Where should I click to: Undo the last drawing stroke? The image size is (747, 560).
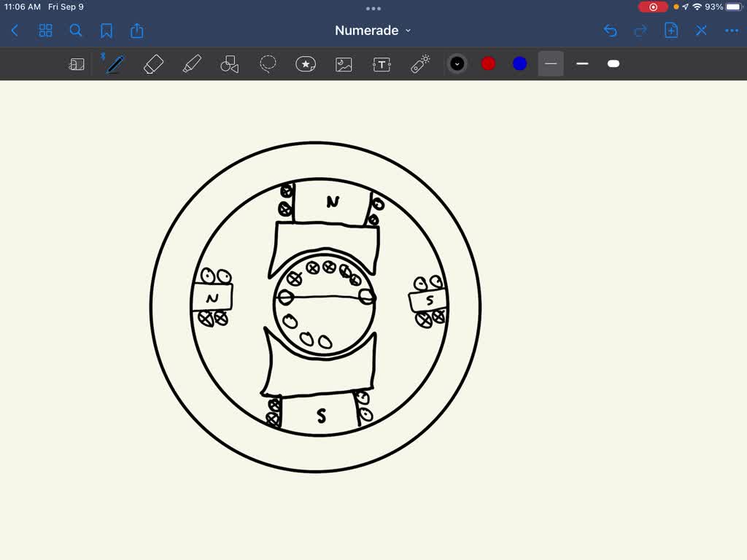(x=611, y=31)
